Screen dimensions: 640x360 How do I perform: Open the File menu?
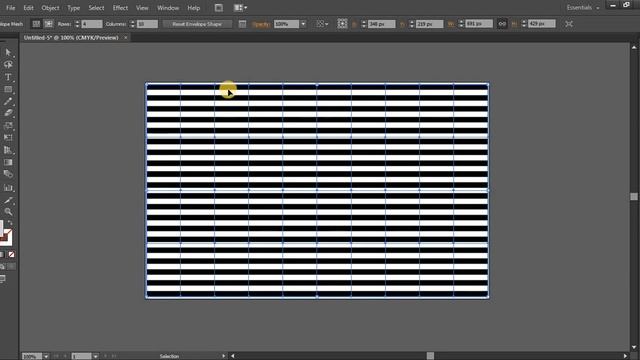click(x=10, y=8)
